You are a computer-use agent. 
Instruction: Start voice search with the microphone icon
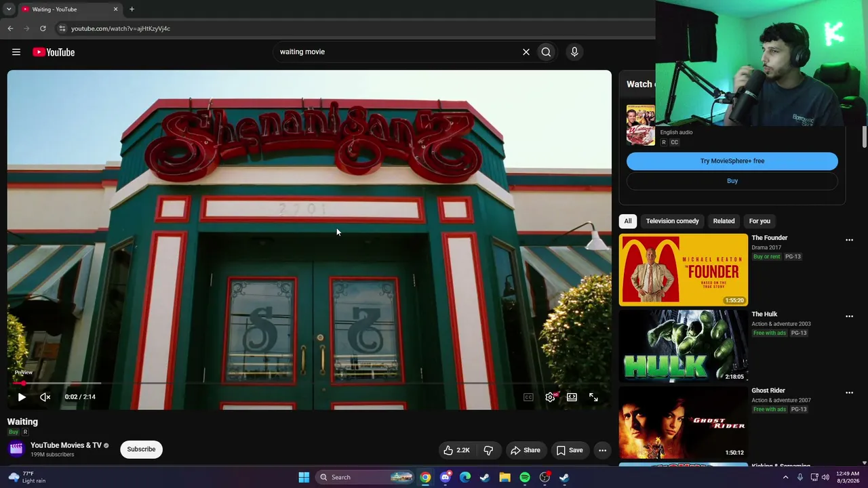click(x=574, y=52)
